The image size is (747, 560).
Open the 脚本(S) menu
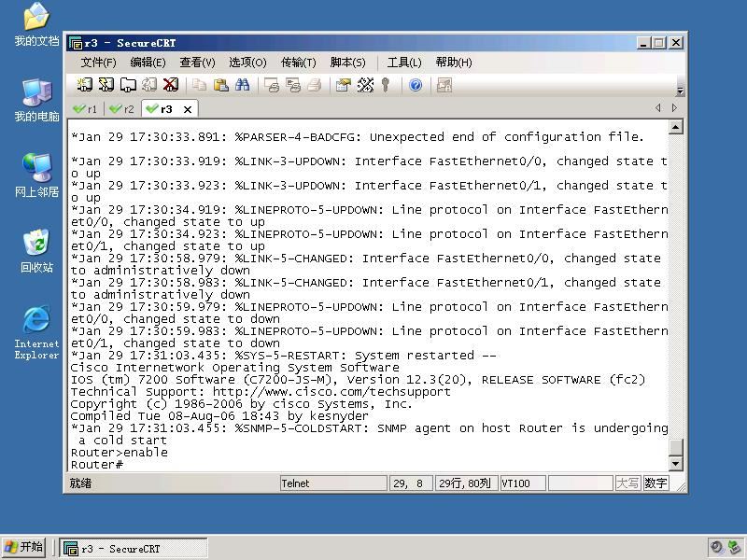point(347,63)
